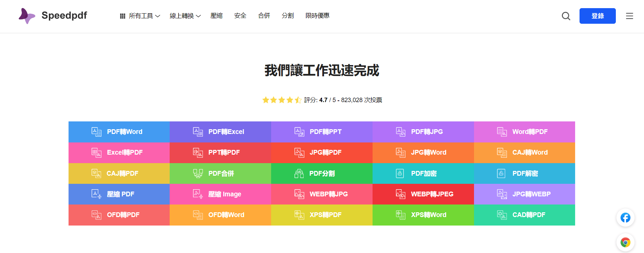This screenshot has width=644, height=253.
Task: Click the Speedpdf brand name text
Action: (x=64, y=16)
